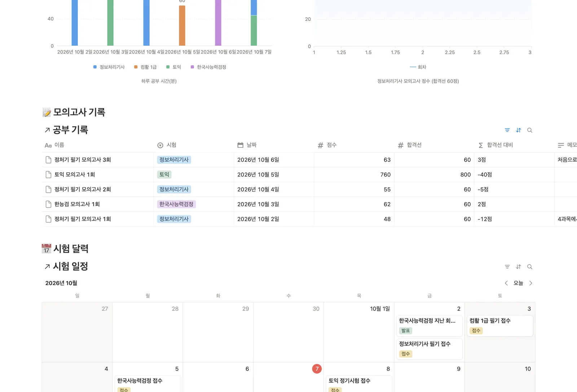Open the 토익 정기시험 접수 calendar event
Screen dimensions: 577x392
click(x=359, y=384)
